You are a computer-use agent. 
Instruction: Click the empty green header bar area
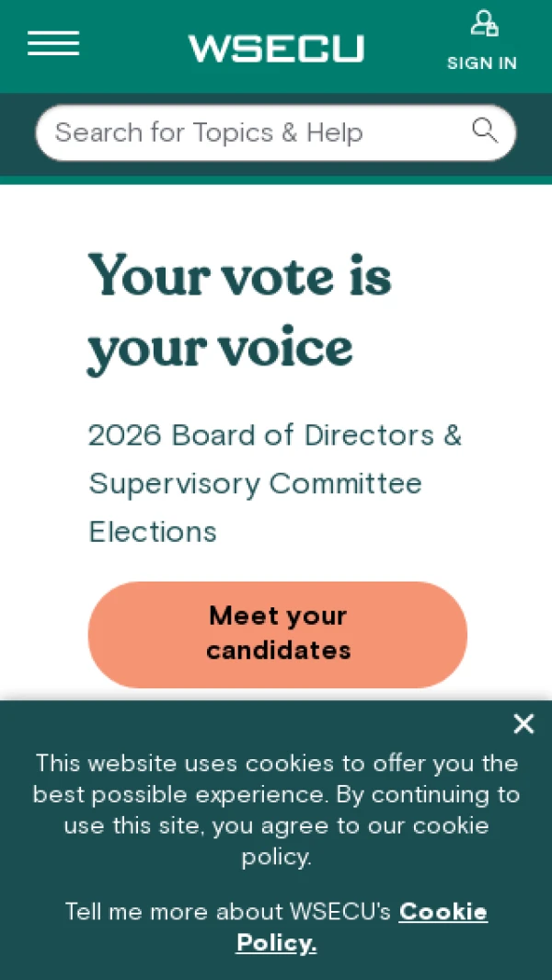pos(129,74)
